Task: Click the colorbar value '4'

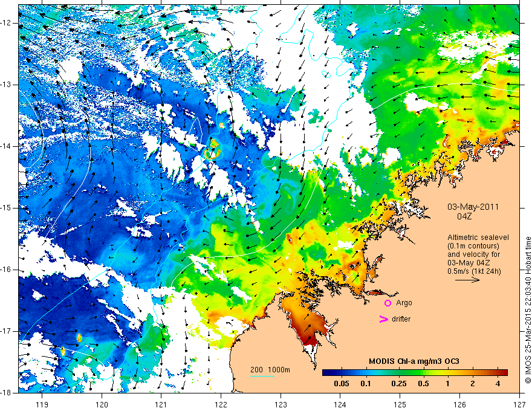Action: click(x=498, y=384)
